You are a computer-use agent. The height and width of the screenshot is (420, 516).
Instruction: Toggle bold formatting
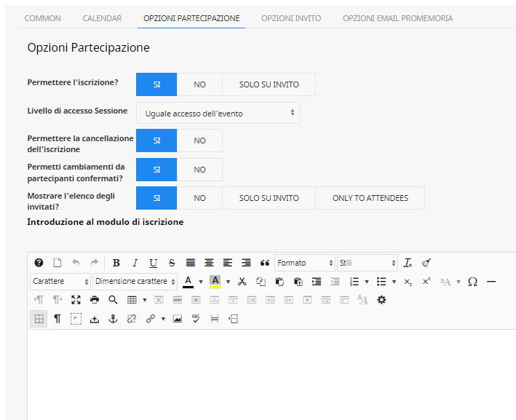[x=116, y=263]
